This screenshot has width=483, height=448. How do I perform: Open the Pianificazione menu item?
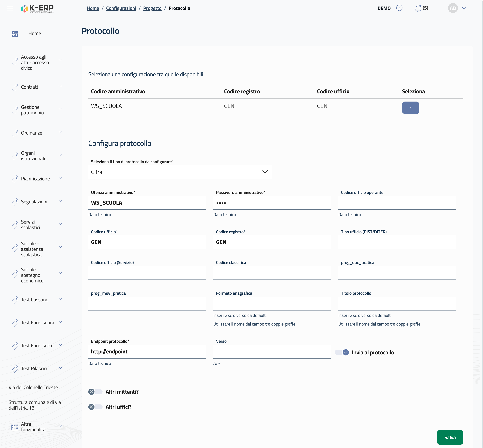(x=35, y=179)
